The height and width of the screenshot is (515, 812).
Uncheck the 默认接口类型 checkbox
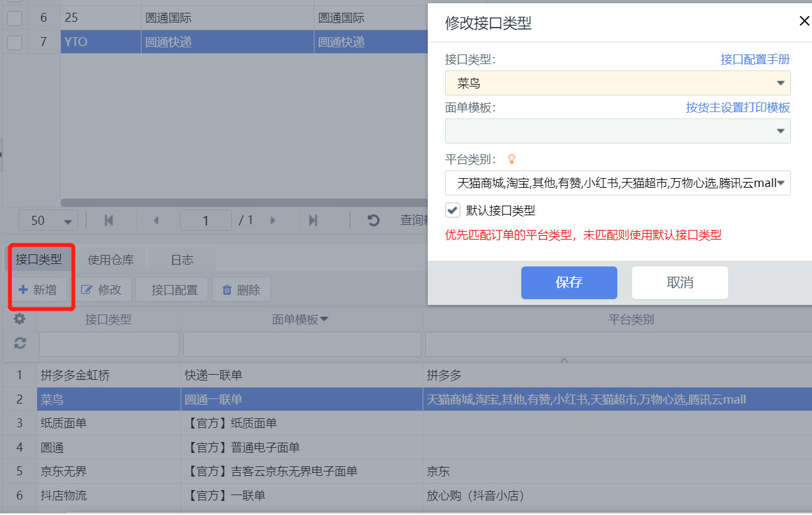tap(453, 210)
